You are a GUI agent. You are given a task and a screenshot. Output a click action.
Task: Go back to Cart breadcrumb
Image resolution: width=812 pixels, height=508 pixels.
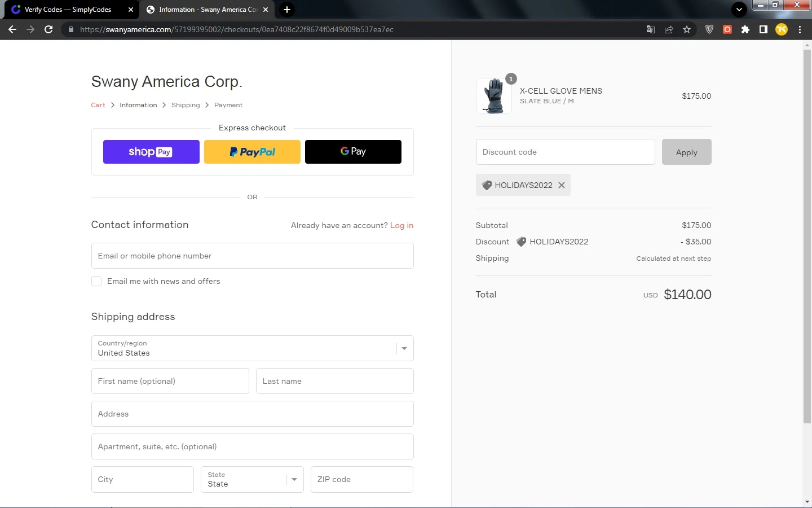click(x=98, y=105)
